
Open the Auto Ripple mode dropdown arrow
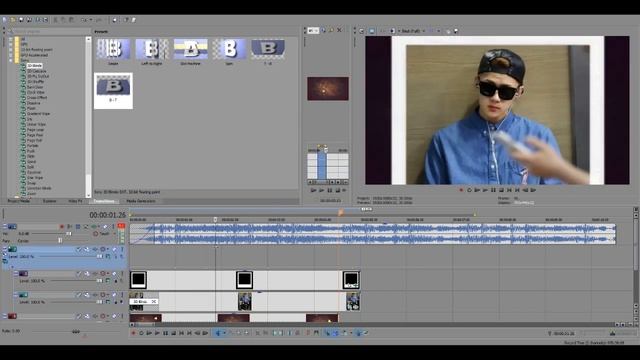(351, 333)
